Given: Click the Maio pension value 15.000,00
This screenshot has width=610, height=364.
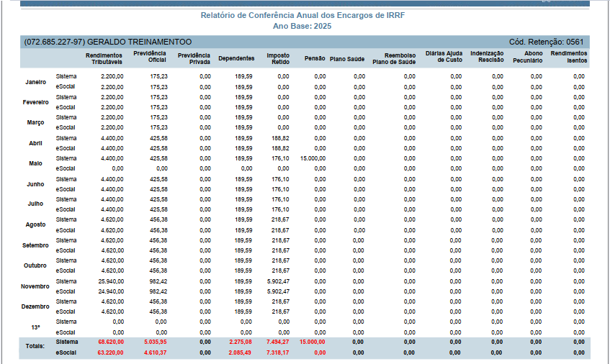Looking at the screenshot, I should (x=313, y=158).
